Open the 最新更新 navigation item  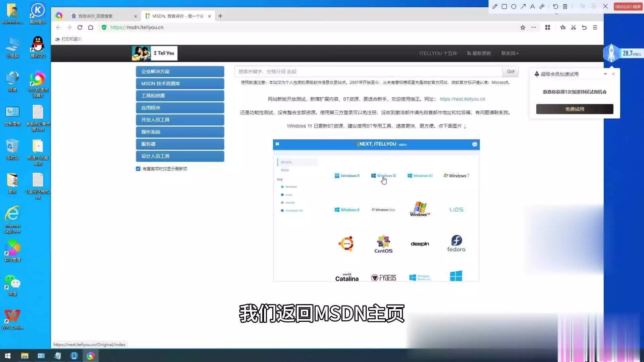(x=479, y=53)
